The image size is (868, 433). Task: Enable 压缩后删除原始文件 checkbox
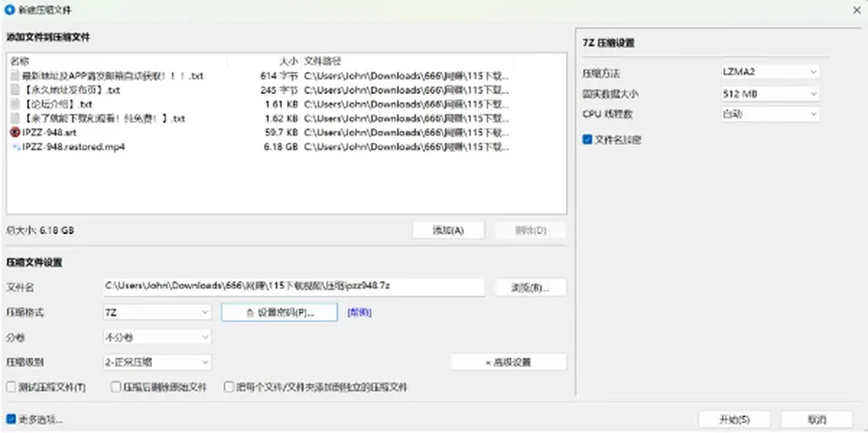tap(116, 387)
